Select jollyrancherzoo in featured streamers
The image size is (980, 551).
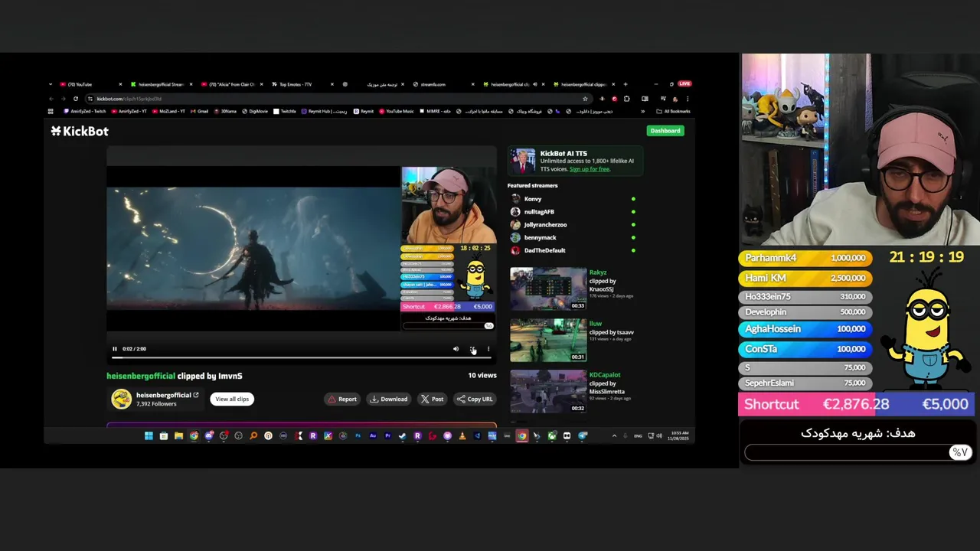pos(574,225)
